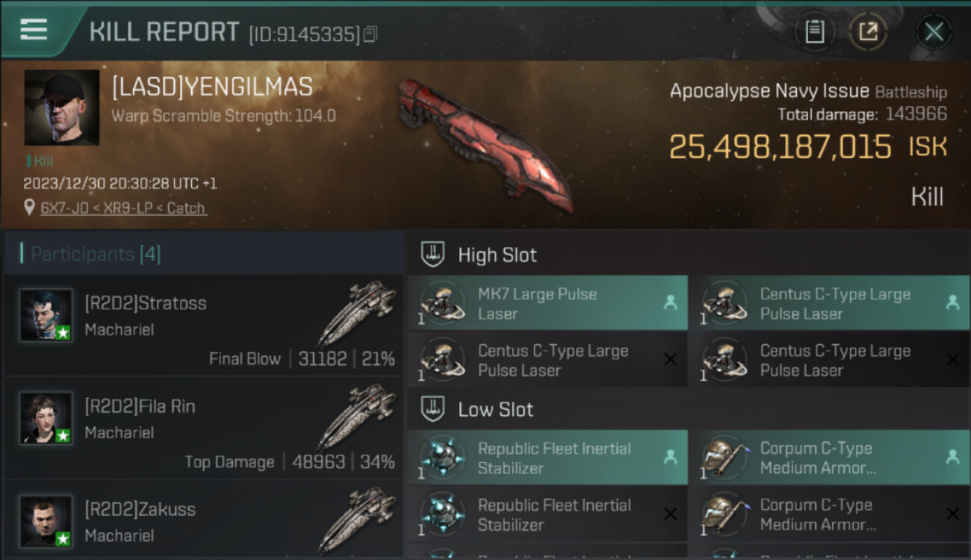Viewport: 971px width, 560px height.
Task: Open Zakuss participant portrait
Action: [x=46, y=521]
